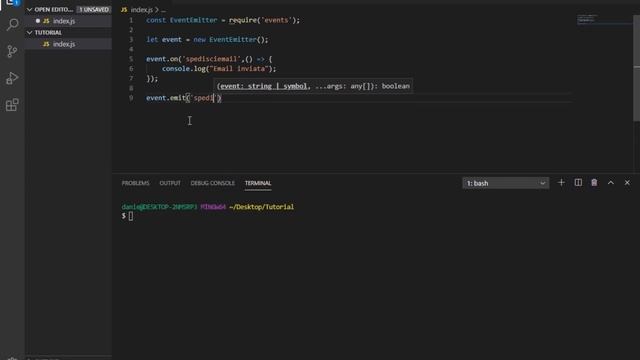
Task: Click the signature help tooltip
Action: tap(313, 86)
